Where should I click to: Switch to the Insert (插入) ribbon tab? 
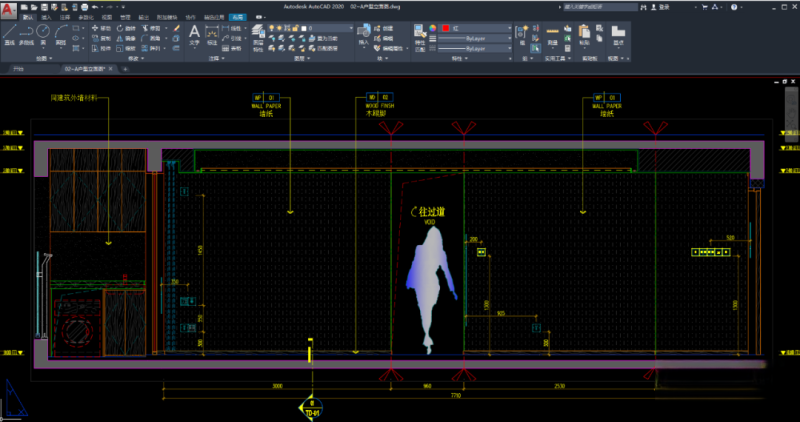pos(46,18)
